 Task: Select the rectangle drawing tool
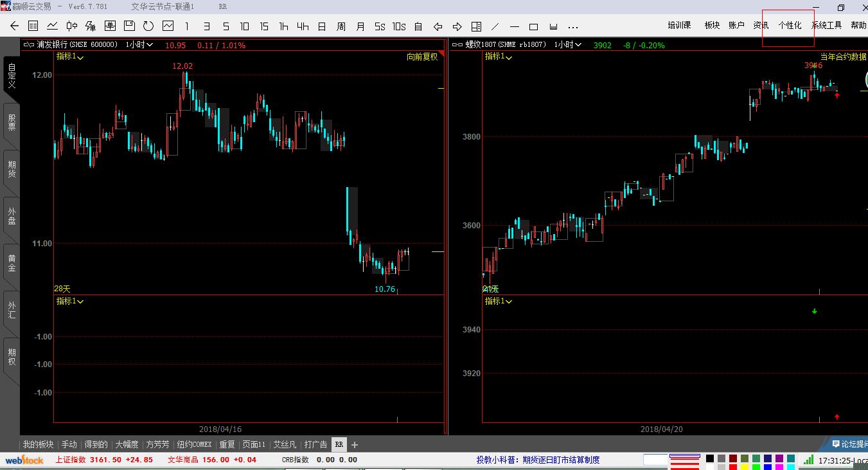(x=533, y=26)
